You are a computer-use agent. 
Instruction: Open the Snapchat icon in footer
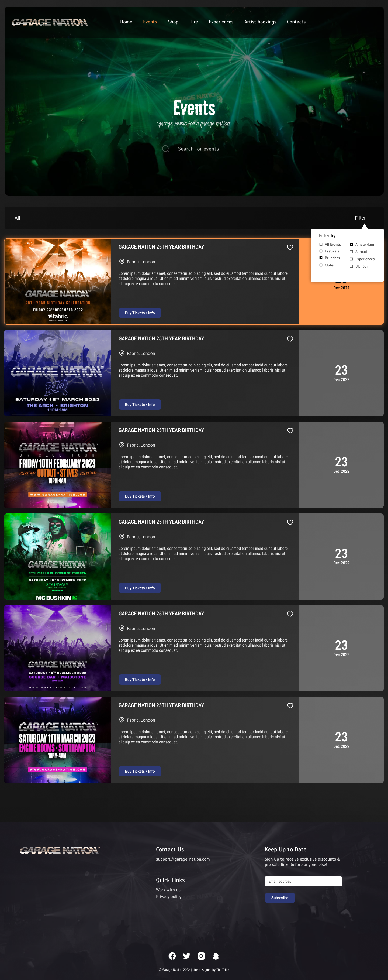[x=216, y=956]
